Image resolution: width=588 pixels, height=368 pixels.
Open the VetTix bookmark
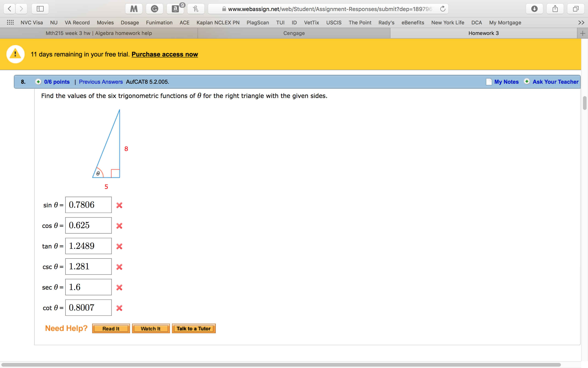tap(311, 23)
